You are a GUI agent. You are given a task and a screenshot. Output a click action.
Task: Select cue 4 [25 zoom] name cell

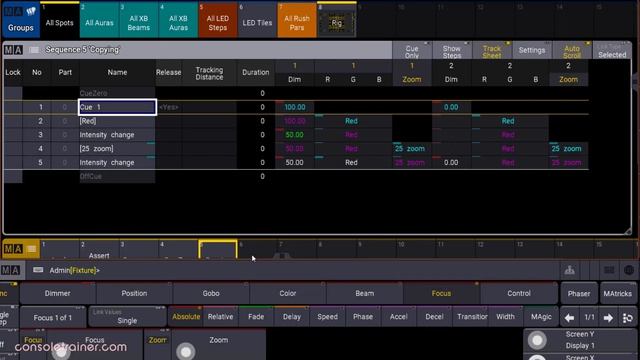click(117, 149)
